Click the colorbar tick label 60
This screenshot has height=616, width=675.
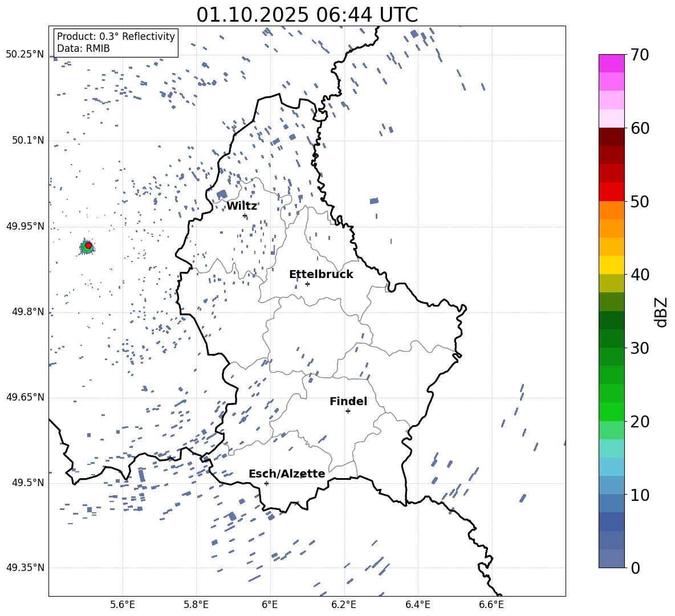click(640, 128)
